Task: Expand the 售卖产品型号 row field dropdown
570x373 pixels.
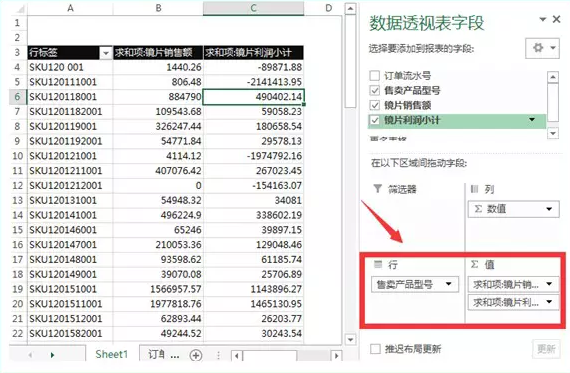Action: 448,284
